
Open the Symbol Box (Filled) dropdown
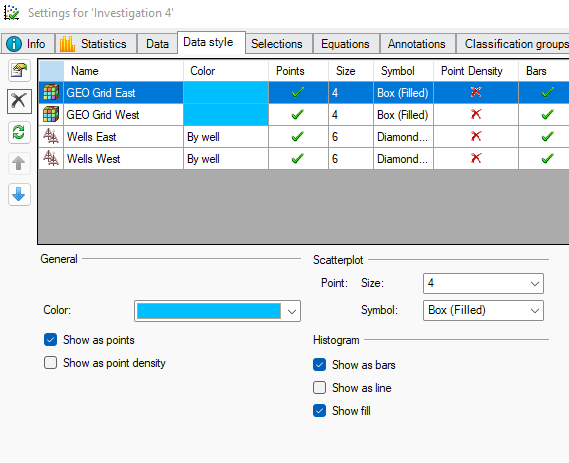tap(483, 311)
